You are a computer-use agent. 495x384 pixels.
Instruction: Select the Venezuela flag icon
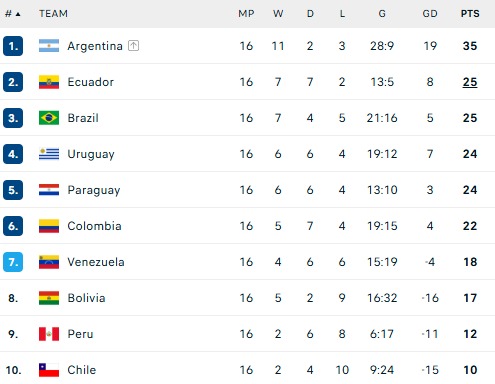49,262
